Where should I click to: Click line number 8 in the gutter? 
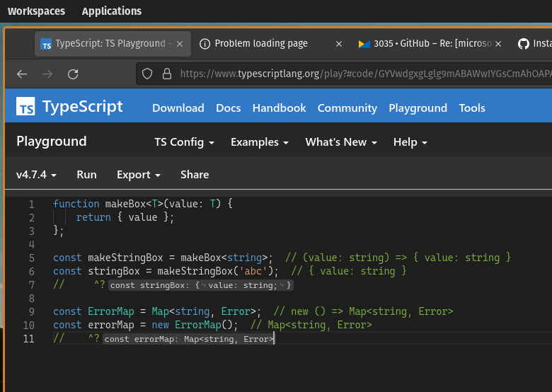(x=32, y=299)
